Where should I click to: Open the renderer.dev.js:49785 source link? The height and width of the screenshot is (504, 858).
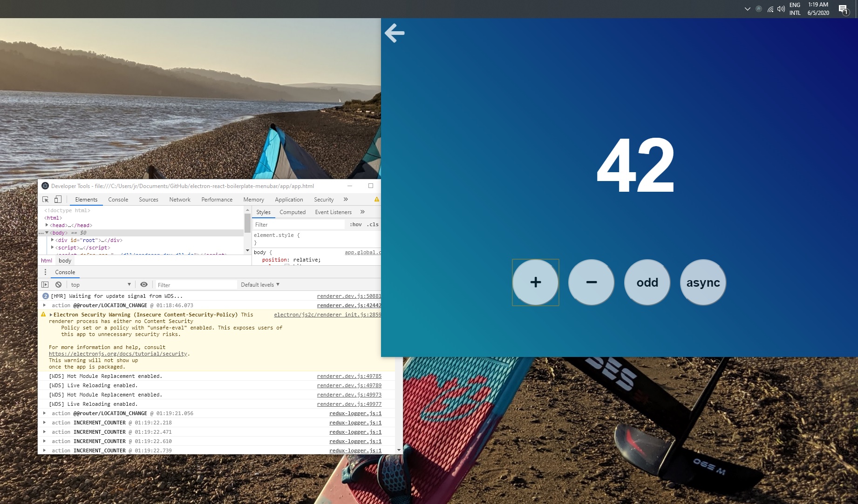click(349, 376)
